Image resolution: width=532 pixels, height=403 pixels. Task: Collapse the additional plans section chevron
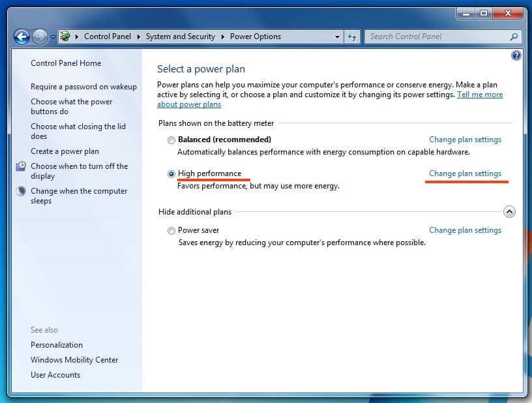[510, 212]
